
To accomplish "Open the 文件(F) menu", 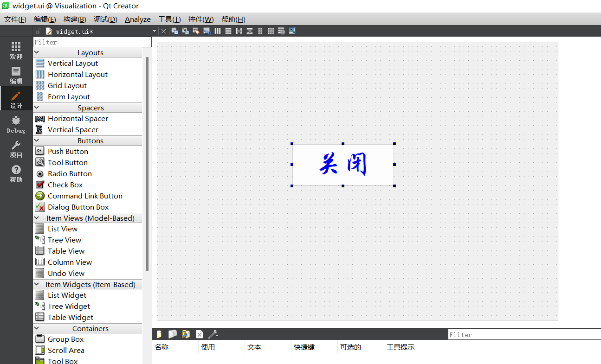I will point(15,19).
